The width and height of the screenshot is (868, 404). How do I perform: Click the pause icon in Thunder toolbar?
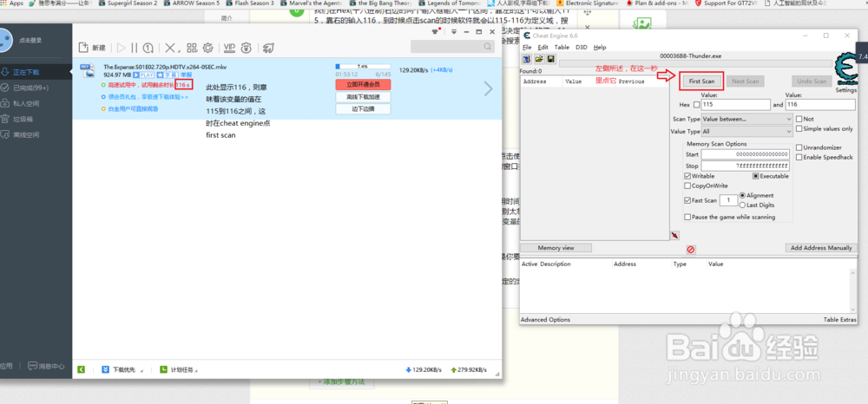(135, 48)
